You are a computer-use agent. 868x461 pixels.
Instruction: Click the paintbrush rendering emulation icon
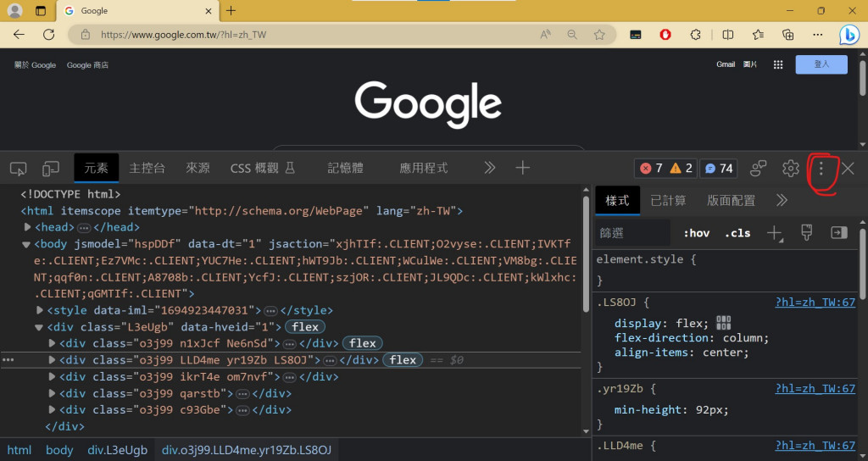pos(807,233)
